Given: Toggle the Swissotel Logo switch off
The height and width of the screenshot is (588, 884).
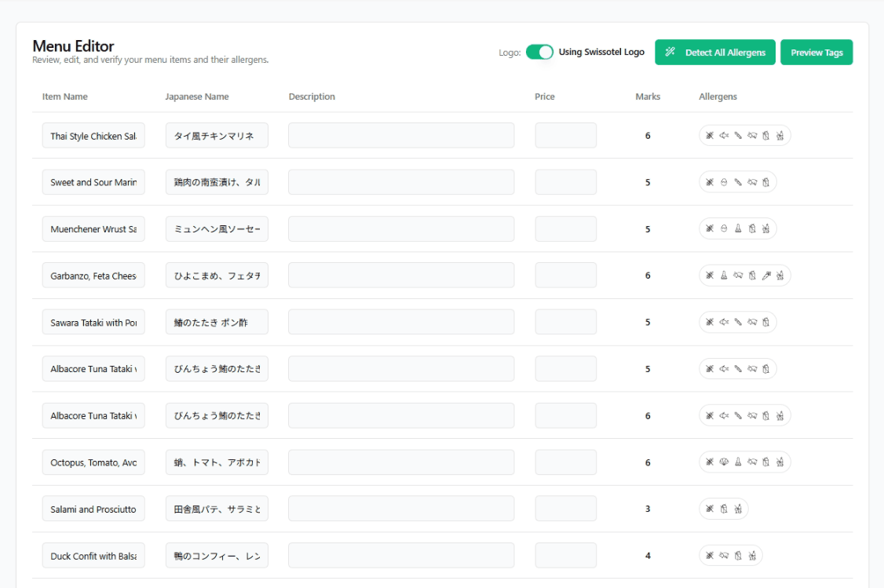Looking at the screenshot, I should [539, 53].
